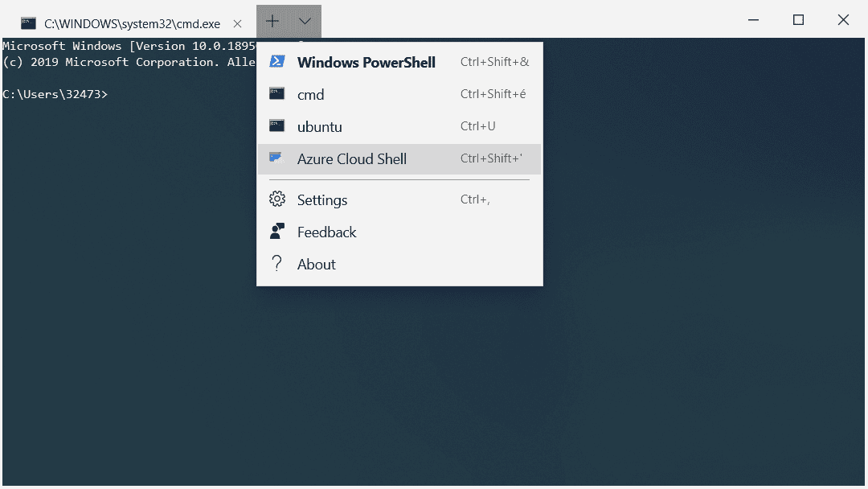Viewport: 868px width, 489px height.
Task: Click the 2019 Microsoft Corporation copyright line
Action: coord(129,62)
